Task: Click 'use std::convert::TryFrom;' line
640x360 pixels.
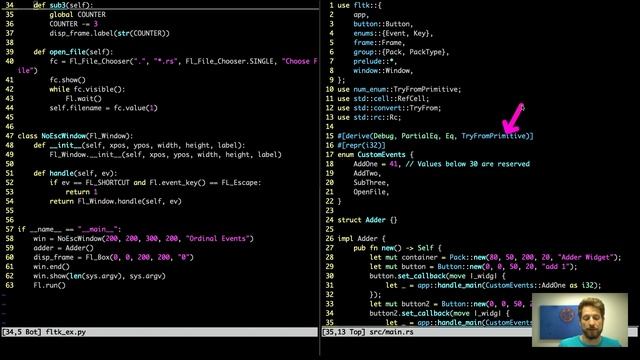Action: [389, 108]
